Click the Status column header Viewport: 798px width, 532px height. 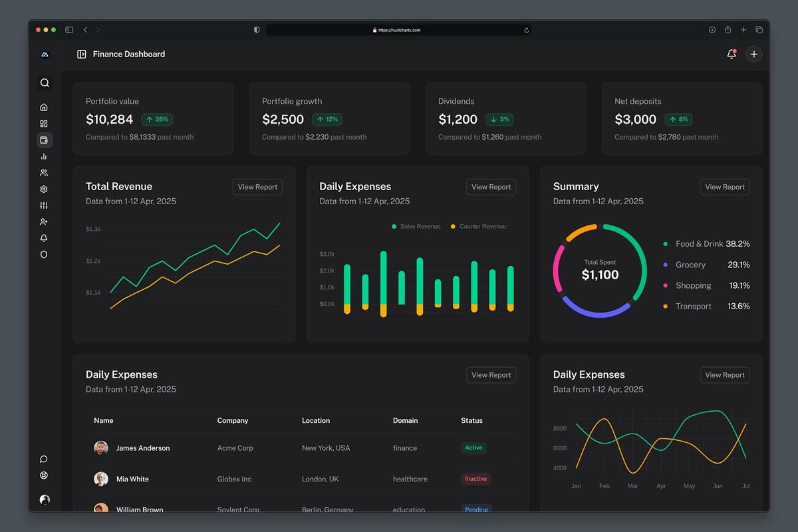coord(472,420)
